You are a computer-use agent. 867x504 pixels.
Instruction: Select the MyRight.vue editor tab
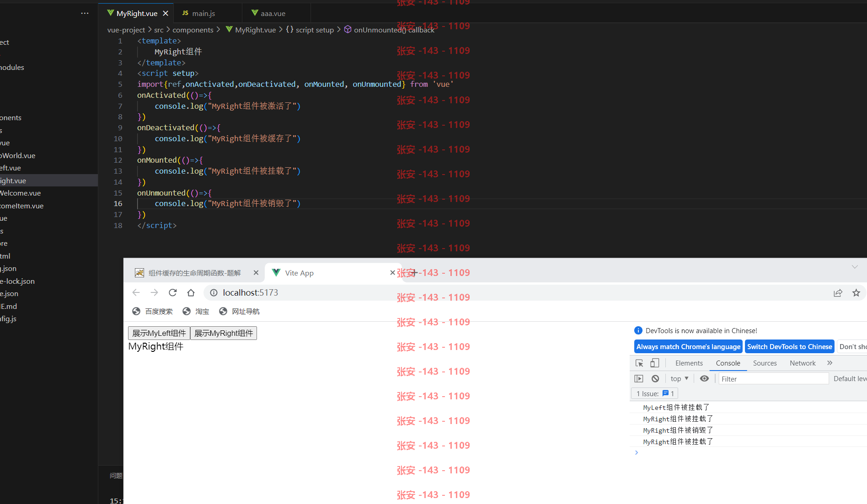point(137,13)
